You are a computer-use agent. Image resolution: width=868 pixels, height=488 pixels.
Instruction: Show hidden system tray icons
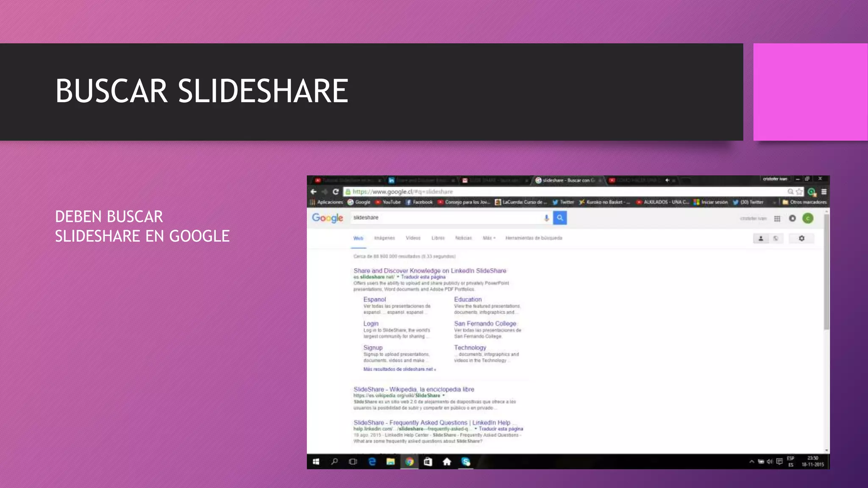click(751, 462)
